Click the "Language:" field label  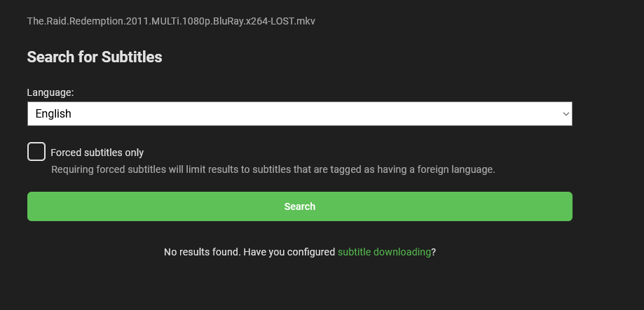coord(50,92)
